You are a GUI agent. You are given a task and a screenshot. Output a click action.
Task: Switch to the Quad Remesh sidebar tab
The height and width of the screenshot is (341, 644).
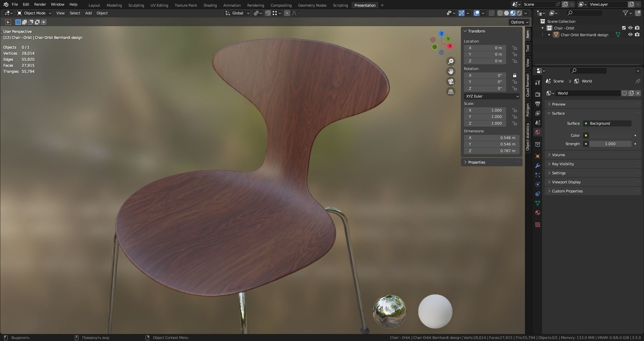pos(528,86)
